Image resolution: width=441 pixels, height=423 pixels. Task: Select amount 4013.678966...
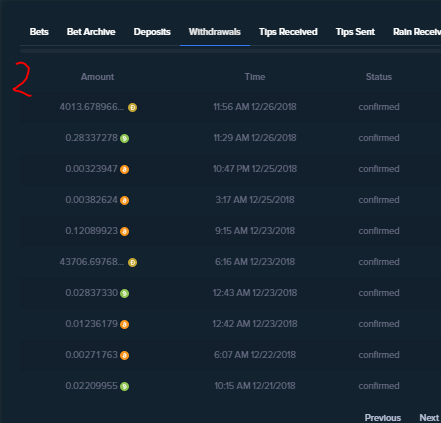coord(92,107)
